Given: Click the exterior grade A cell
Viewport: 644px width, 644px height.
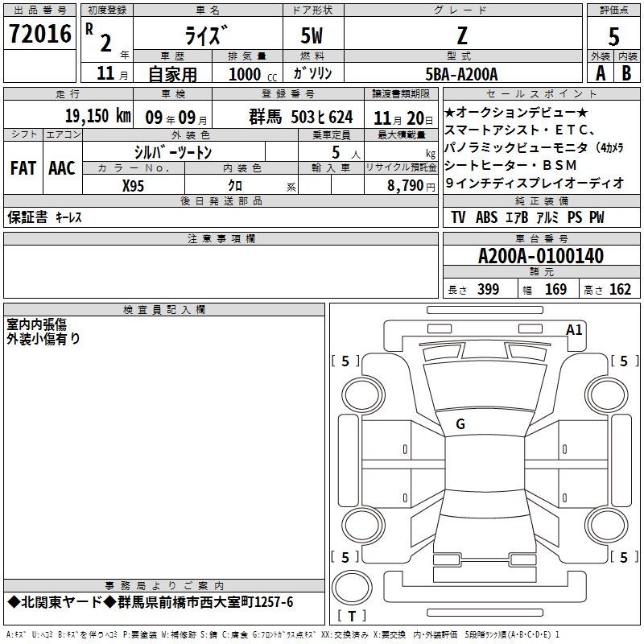Looking at the screenshot, I should pos(600,72).
